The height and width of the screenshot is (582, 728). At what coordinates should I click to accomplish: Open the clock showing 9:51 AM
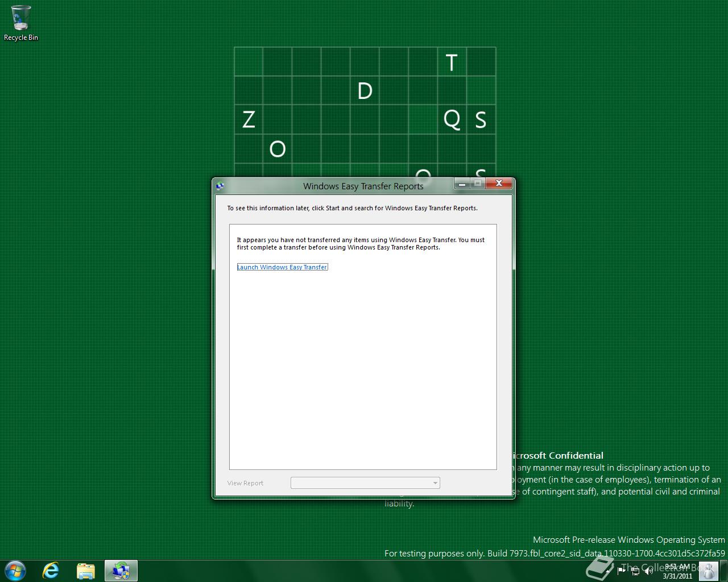tap(677, 571)
